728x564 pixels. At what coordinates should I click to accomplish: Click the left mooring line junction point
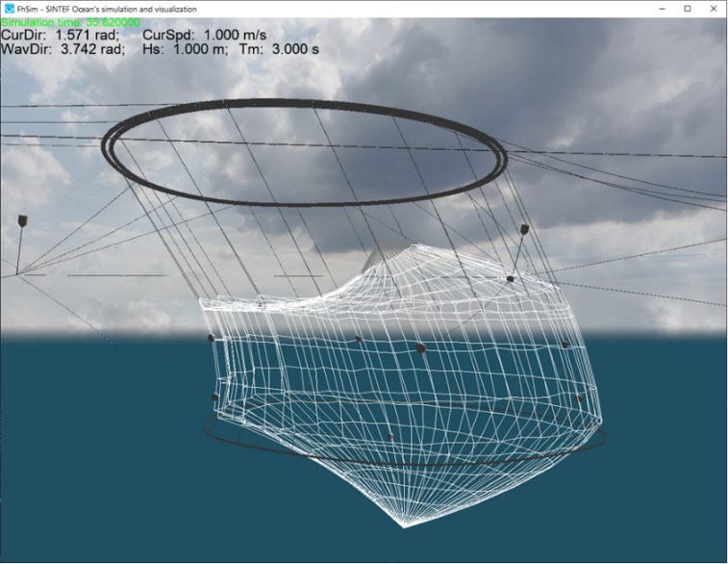pyautogui.click(x=16, y=275)
